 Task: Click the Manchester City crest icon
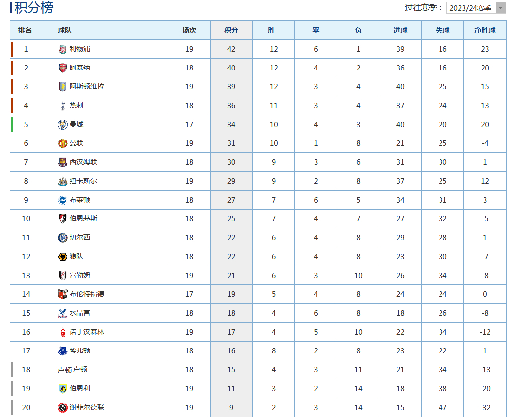tap(63, 125)
